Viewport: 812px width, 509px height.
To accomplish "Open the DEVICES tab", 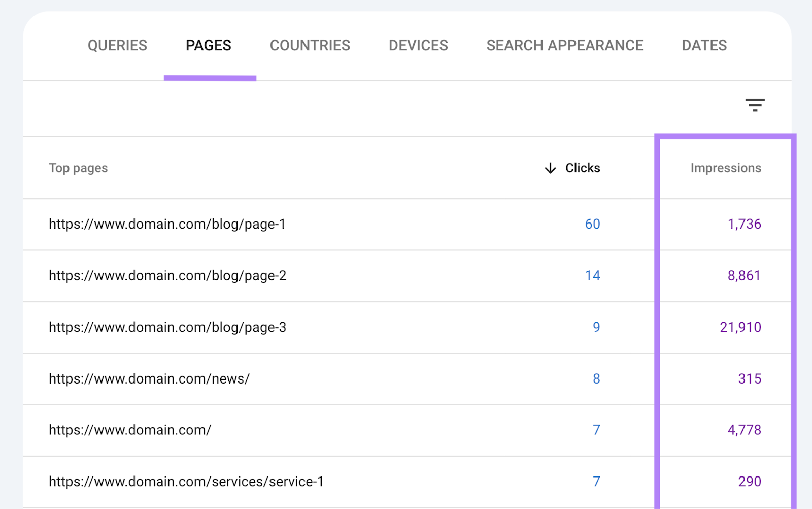I will click(x=418, y=45).
